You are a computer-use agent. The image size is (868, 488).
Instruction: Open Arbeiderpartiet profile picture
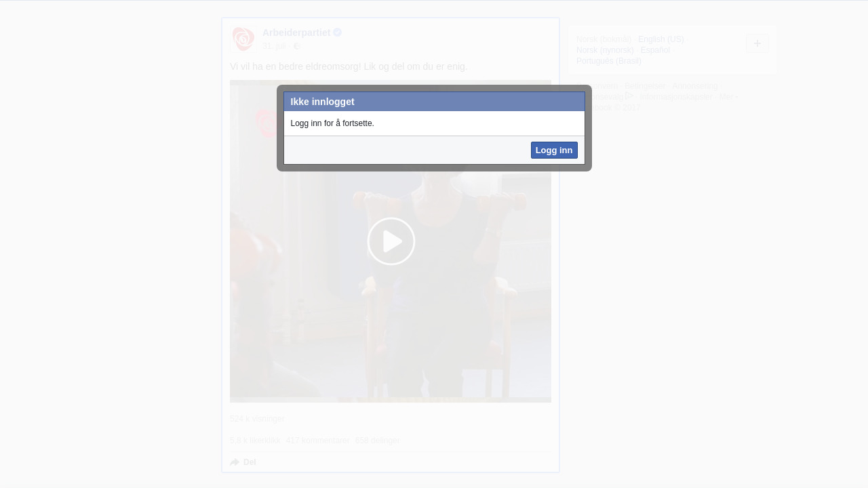coord(243,39)
